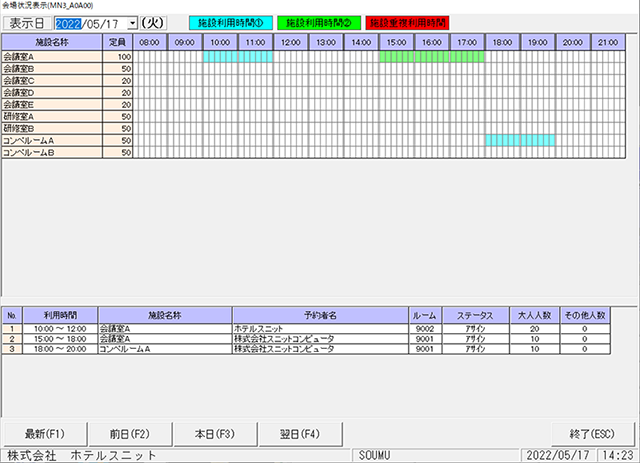Advance to next day with 翌日(F4)

[300, 434]
